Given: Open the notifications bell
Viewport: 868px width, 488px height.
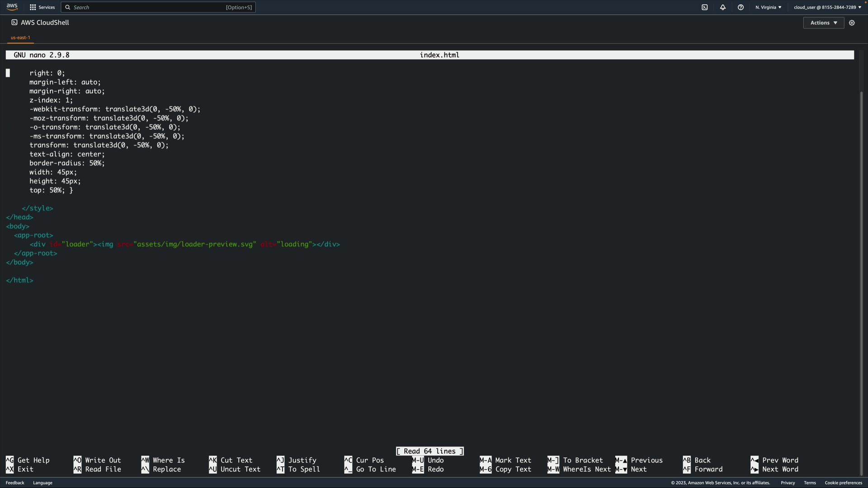Looking at the screenshot, I should click(722, 7).
